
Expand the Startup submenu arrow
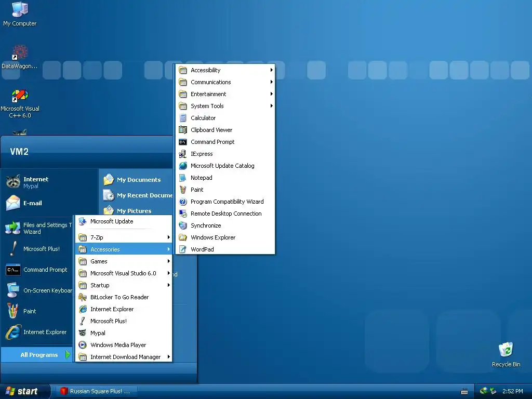coord(169,285)
